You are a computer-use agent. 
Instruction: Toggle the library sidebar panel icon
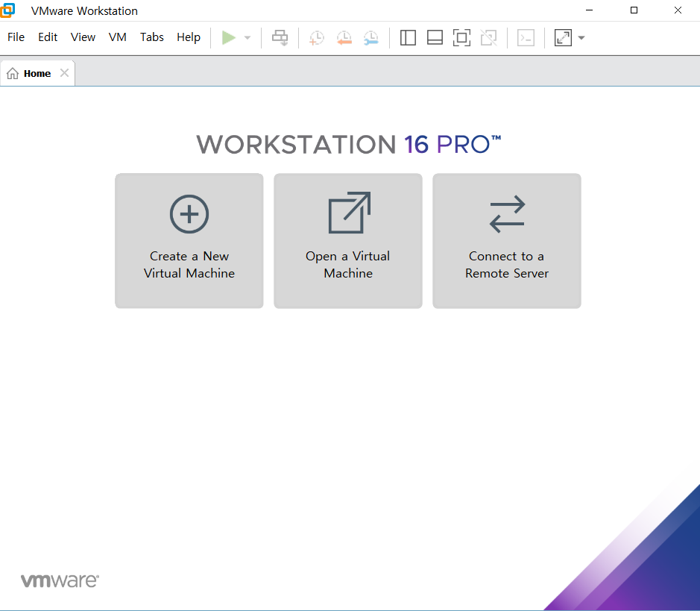(408, 38)
